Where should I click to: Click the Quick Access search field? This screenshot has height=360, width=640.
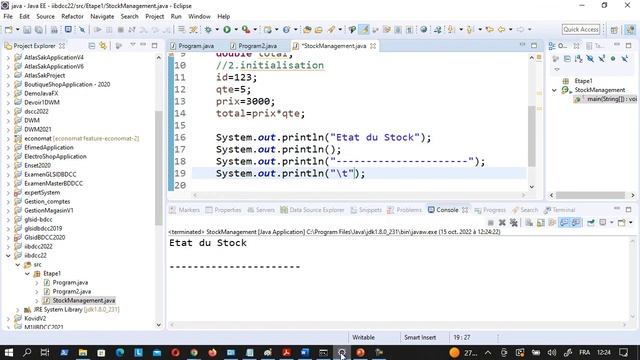coord(581,29)
